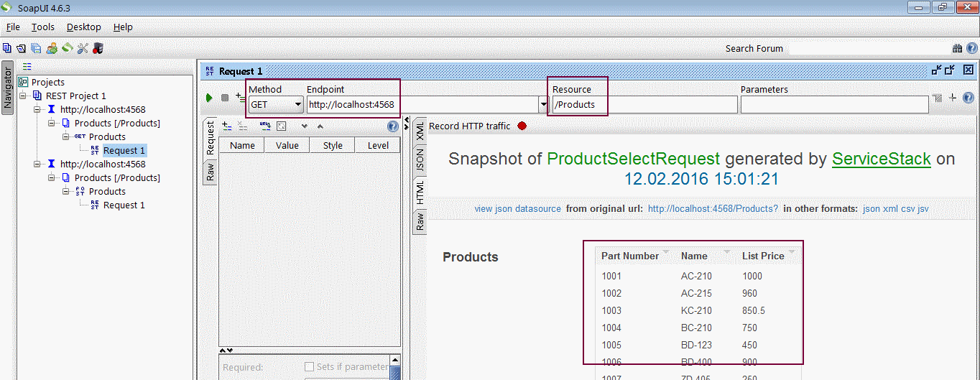Check the 'Sets if parameter' checkbox
Image resolution: width=980 pixels, height=380 pixels.
(x=310, y=366)
